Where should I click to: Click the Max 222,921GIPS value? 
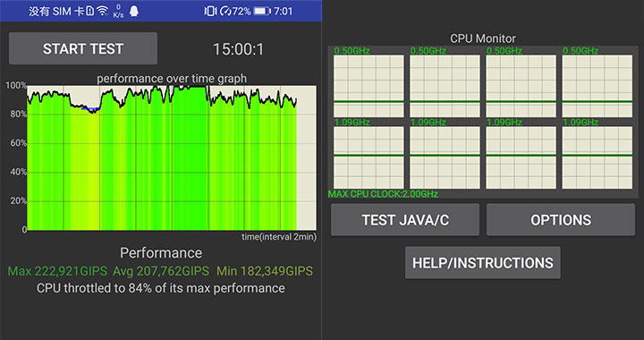(x=57, y=271)
